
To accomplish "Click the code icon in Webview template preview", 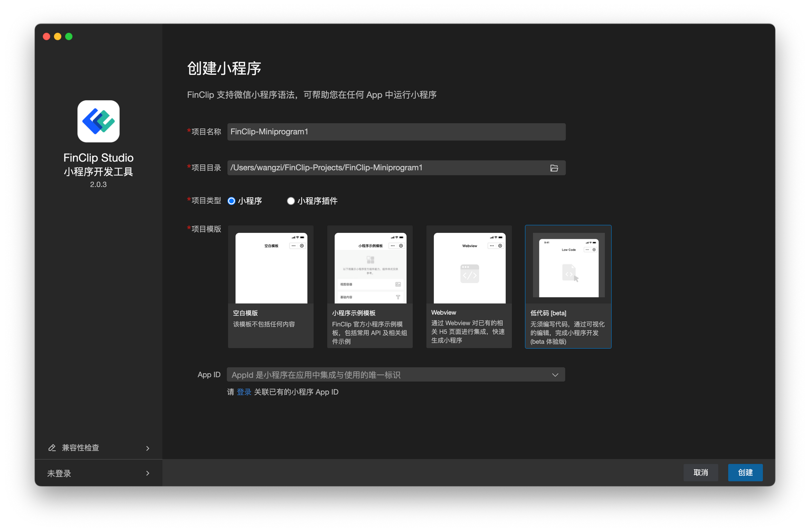I will 469,274.
